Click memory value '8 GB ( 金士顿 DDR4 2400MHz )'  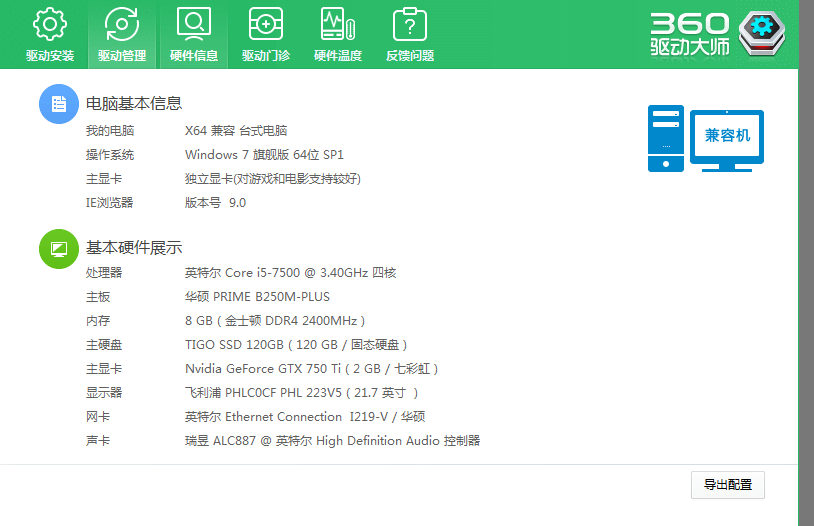coord(275,320)
